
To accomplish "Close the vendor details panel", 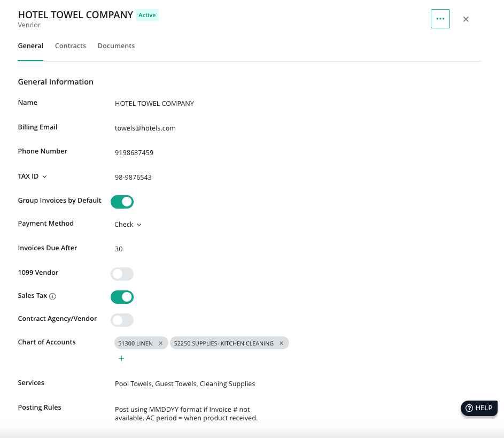I will coord(466,19).
